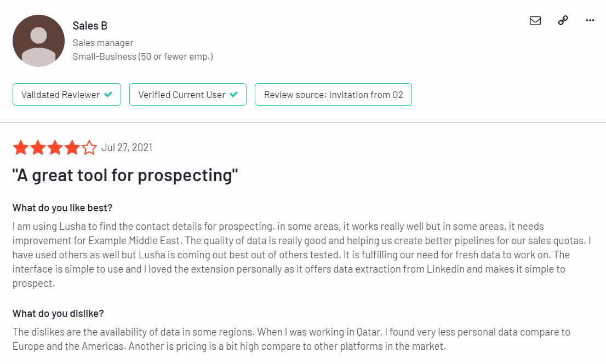
Task: Open the Sales B reviewer name
Action: 90,26
